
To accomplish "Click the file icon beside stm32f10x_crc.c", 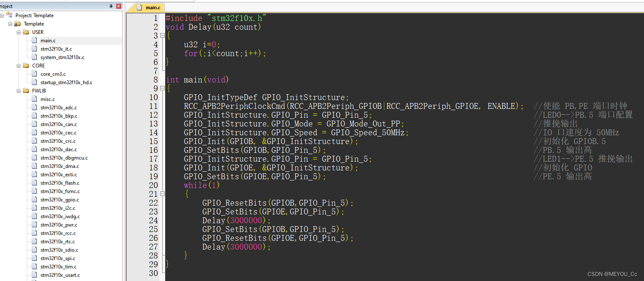I will coord(34,141).
